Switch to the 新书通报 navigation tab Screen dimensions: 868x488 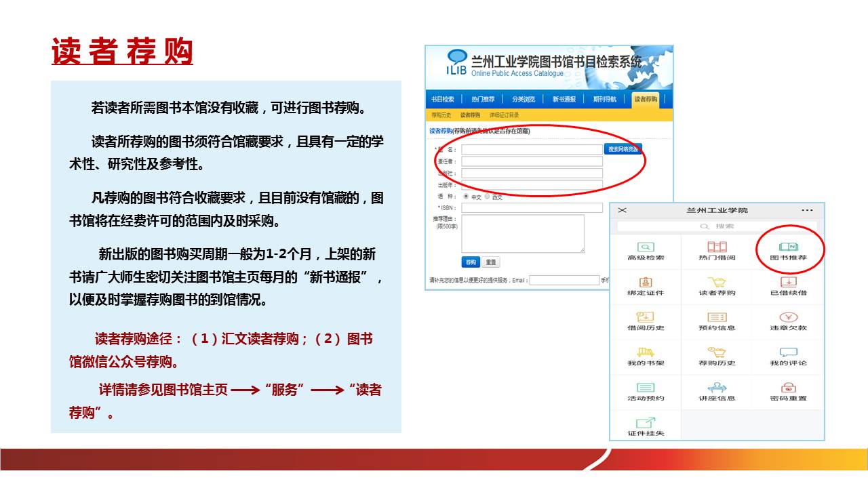click(564, 99)
